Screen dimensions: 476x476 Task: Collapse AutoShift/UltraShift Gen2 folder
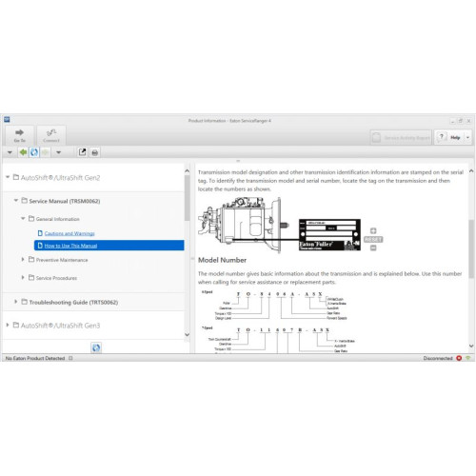click(8, 177)
